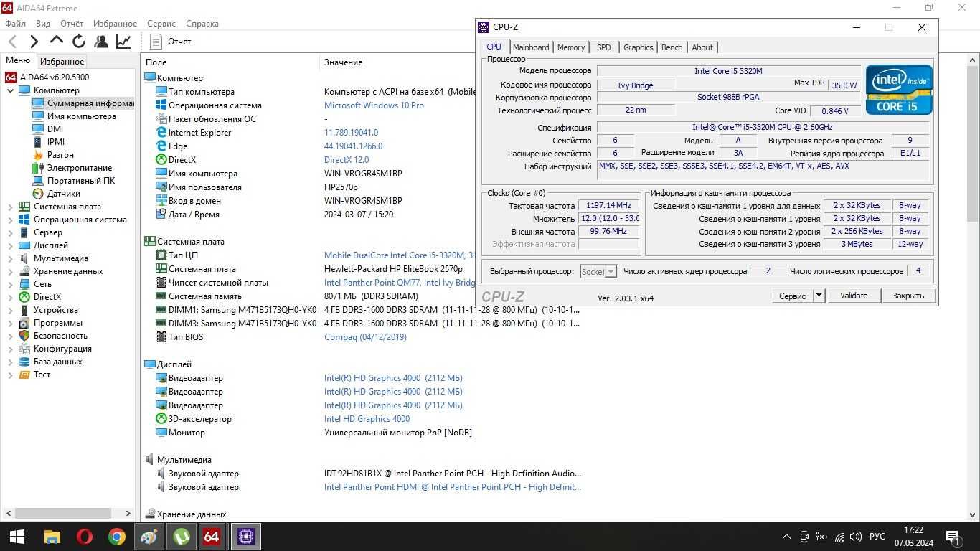Switch to the Mainboard tab in CPU-Z
The width and height of the screenshot is (980, 551).
pos(531,47)
